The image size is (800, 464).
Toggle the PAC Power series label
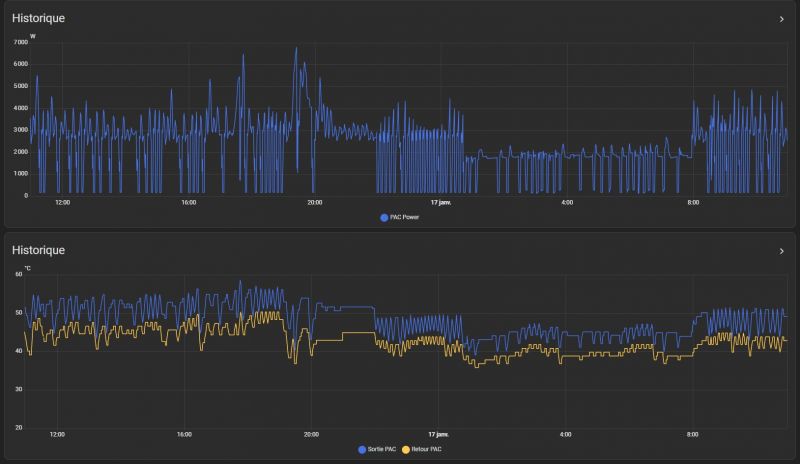[x=405, y=217]
